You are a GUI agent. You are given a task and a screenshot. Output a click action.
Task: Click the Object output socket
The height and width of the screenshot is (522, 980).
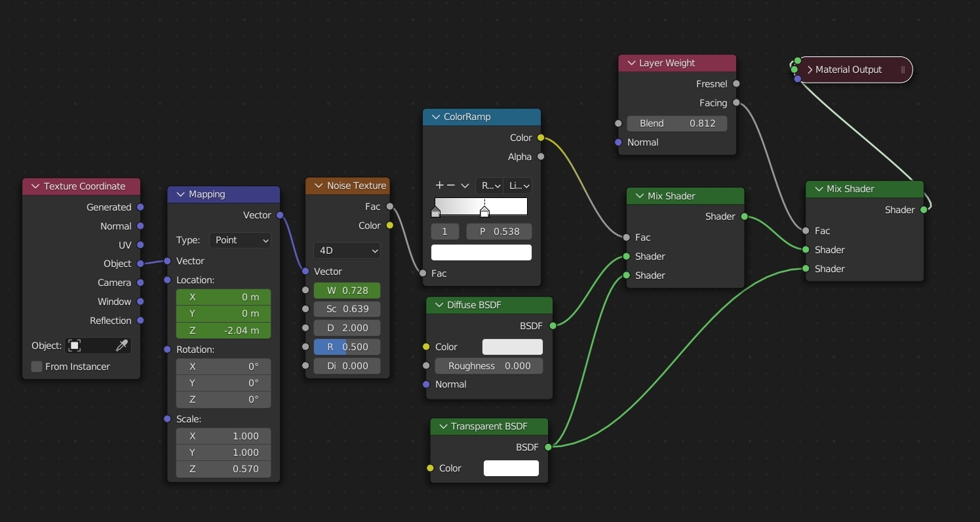(140, 264)
